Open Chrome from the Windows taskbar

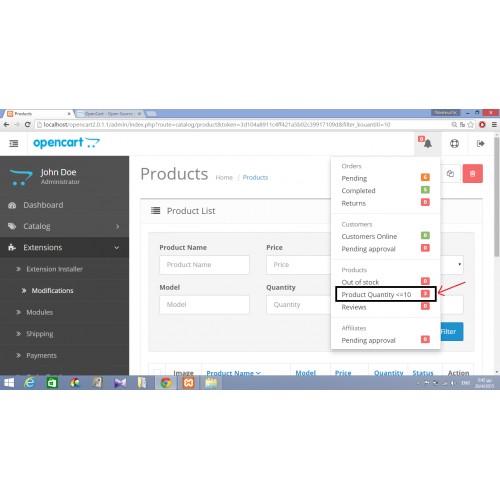tap(166, 383)
